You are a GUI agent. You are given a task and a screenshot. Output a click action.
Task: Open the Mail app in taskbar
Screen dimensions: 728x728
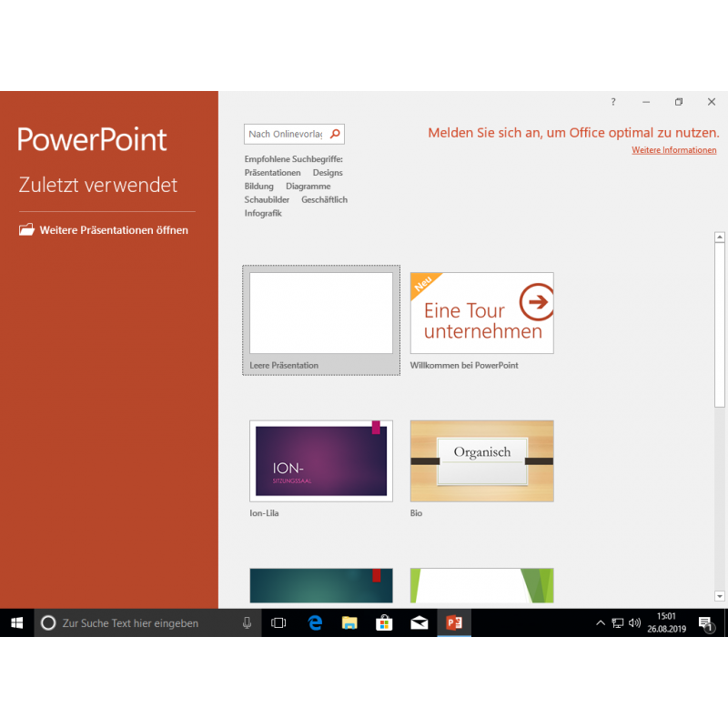[x=419, y=622]
